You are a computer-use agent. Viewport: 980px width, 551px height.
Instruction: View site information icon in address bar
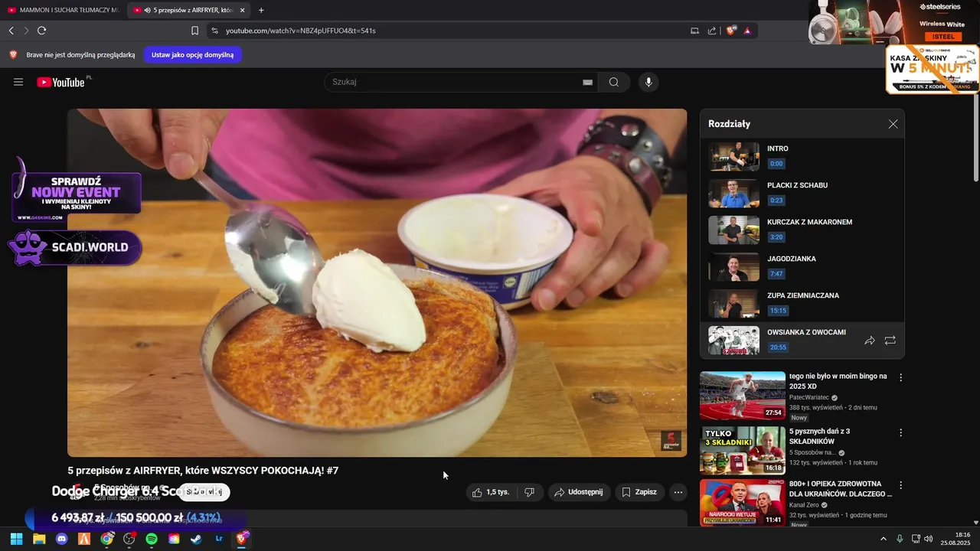214,31
